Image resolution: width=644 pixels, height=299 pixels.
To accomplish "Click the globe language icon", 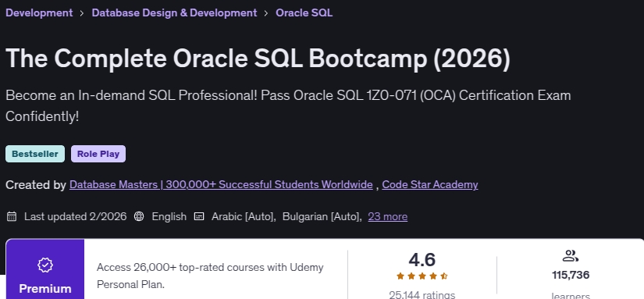I will [x=139, y=216].
